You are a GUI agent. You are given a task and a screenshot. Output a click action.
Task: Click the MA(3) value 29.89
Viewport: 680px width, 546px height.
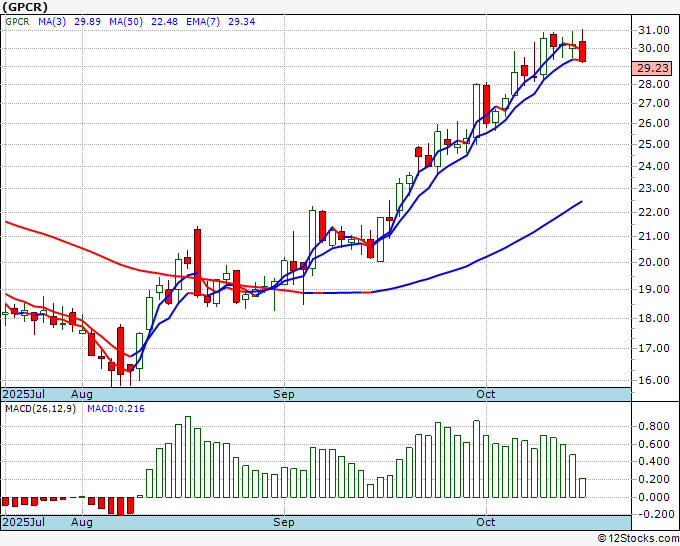click(87, 22)
